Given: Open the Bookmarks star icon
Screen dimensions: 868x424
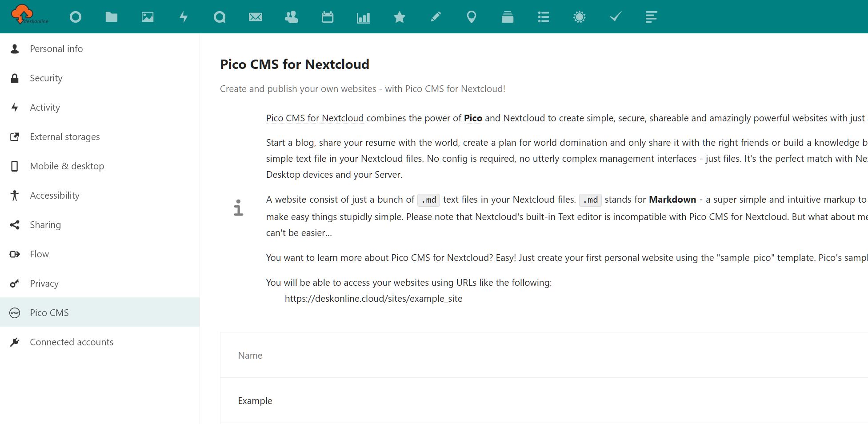Looking at the screenshot, I should click(400, 17).
